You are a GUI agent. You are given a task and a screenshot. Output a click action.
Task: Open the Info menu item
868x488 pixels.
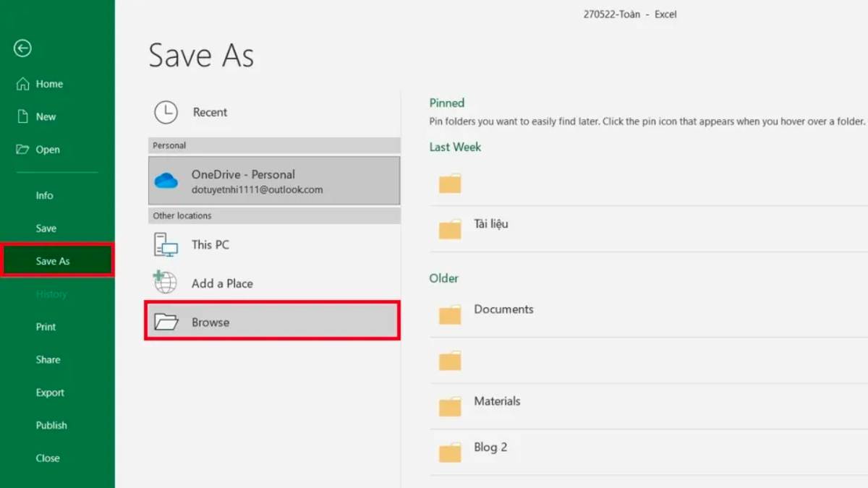(45, 195)
